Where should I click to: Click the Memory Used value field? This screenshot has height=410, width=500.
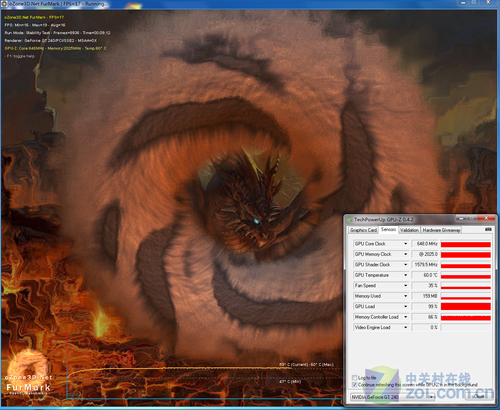pyautogui.click(x=425, y=296)
